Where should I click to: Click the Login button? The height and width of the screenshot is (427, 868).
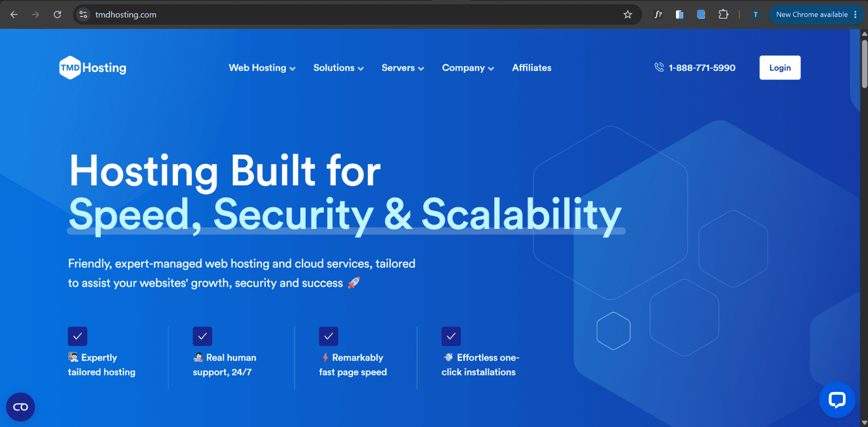(780, 68)
